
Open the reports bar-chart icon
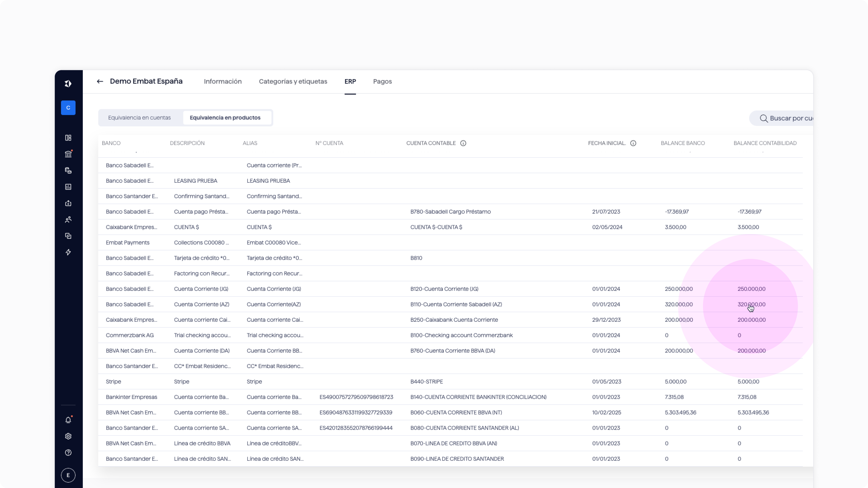68,187
